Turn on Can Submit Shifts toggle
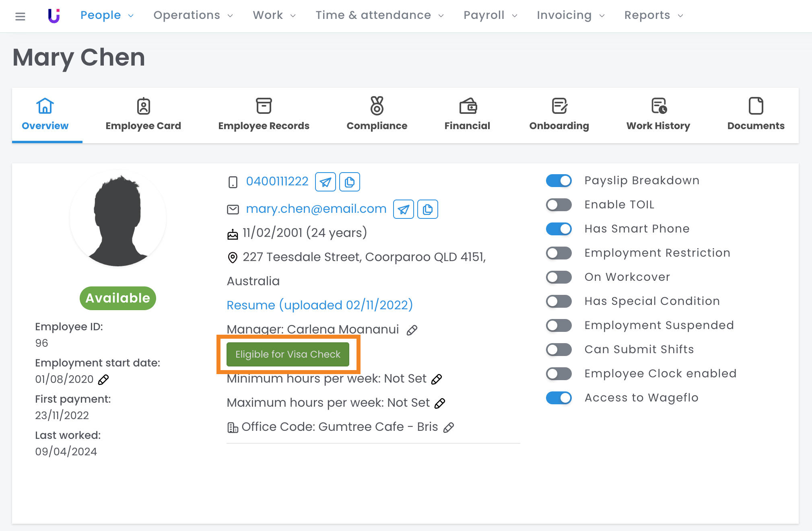Image resolution: width=812 pixels, height=531 pixels. click(559, 350)
